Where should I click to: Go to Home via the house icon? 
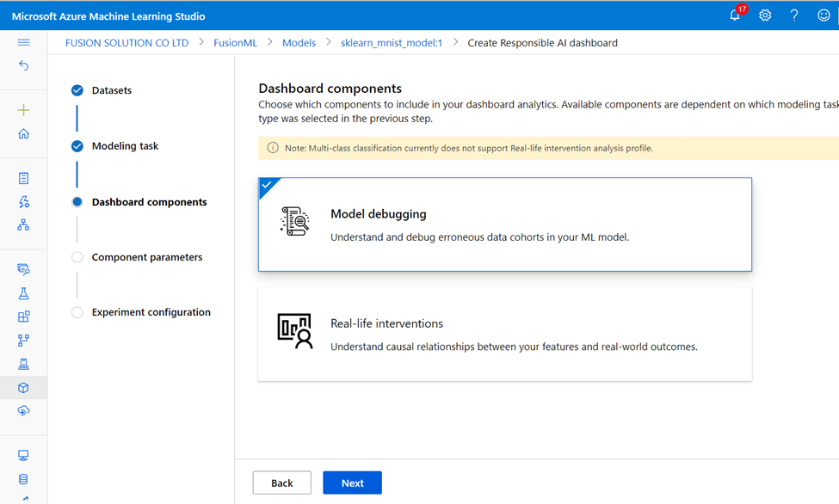23,134
